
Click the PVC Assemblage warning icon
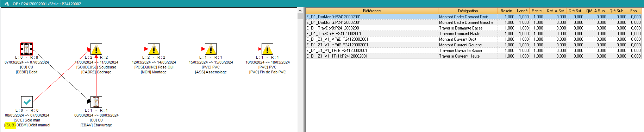211,49
